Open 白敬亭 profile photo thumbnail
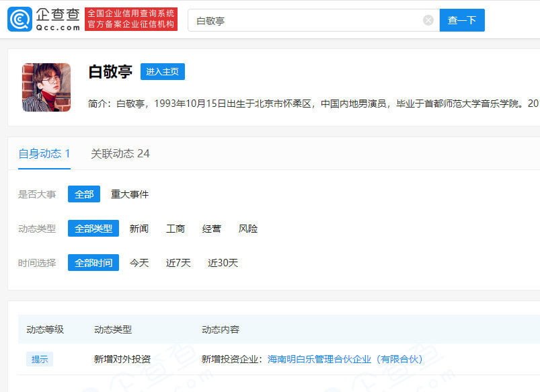This screenshot has height=392, width=540. pos(46,87)
